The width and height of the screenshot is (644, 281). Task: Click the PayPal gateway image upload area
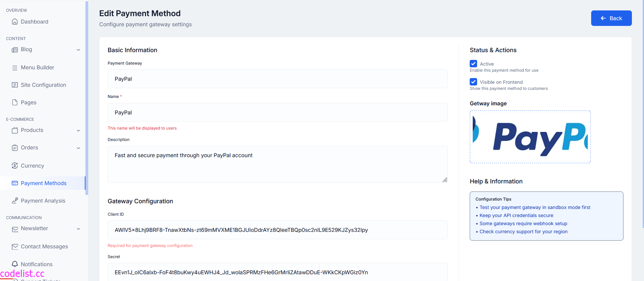(x=530, y=137)
